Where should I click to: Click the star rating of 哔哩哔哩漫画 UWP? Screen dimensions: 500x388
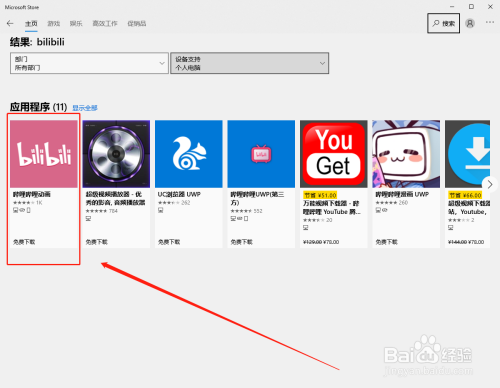click(386, 203)
